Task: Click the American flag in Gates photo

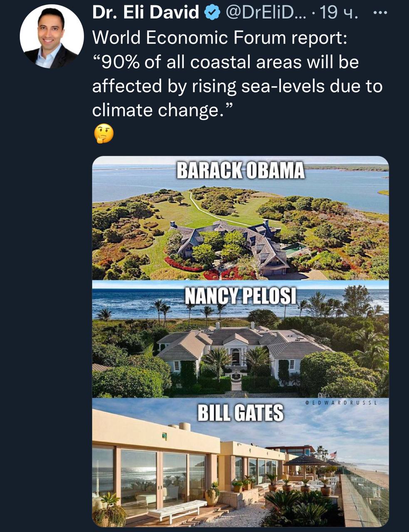Action: pos(333,454)
